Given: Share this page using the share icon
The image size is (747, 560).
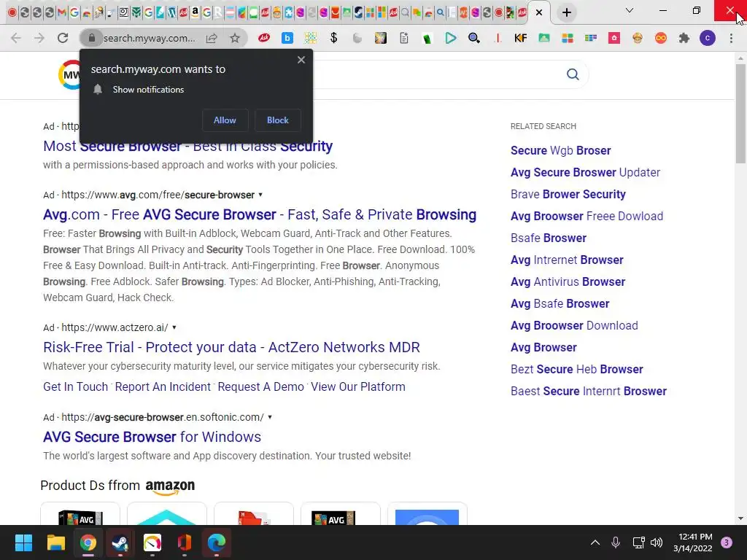Looking at the screenshot, I should coord(212,38).
